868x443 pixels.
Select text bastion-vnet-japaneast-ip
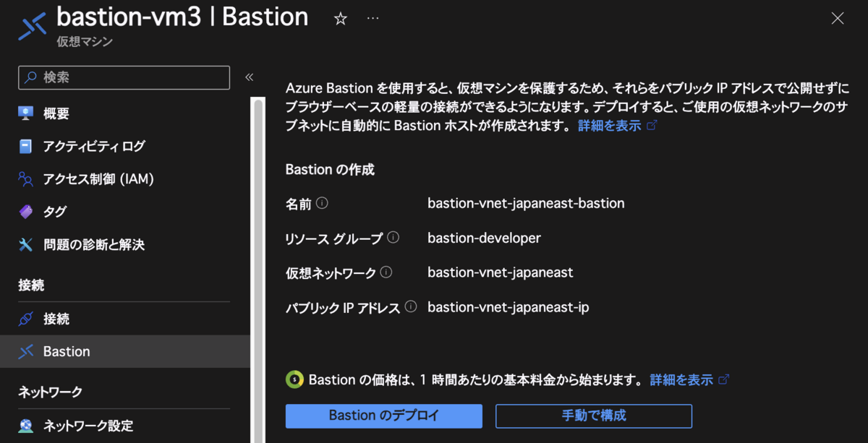(x=509, y=307)
